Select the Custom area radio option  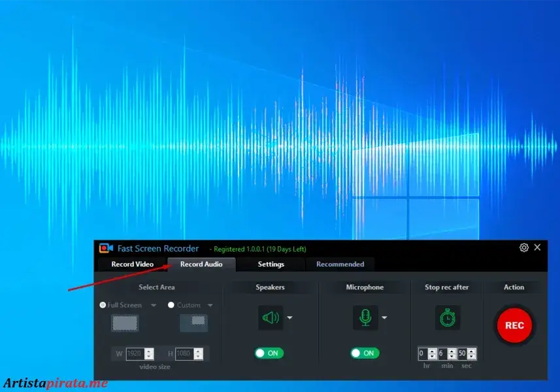pyautogui.click(x=171, y=305)
